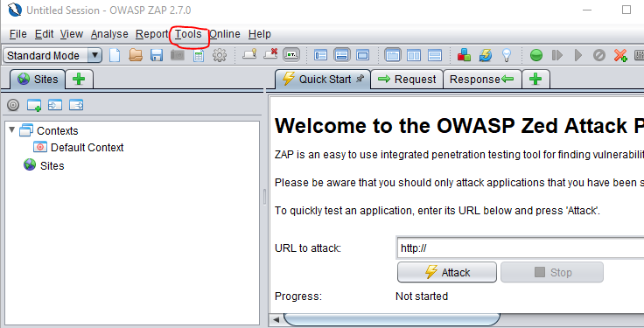The height and width of the screenshot is (328, 644).
Task: Click the URL to attack input field
Action: 520,248
